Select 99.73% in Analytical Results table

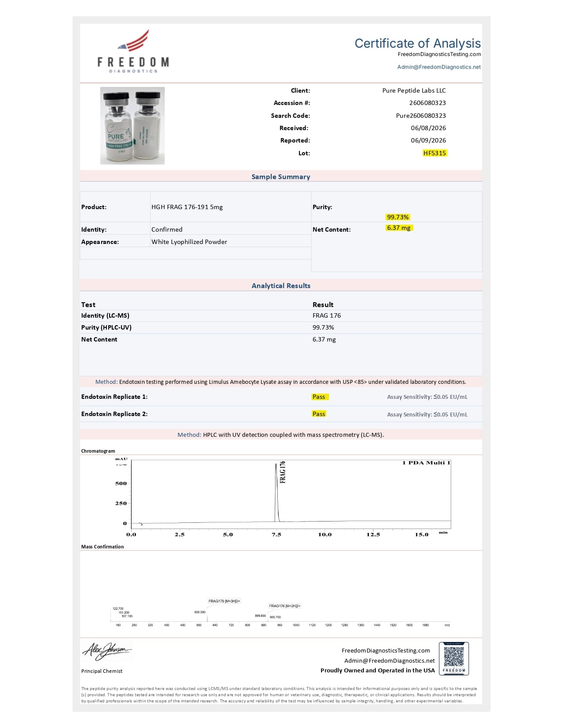tap(323, 327)
